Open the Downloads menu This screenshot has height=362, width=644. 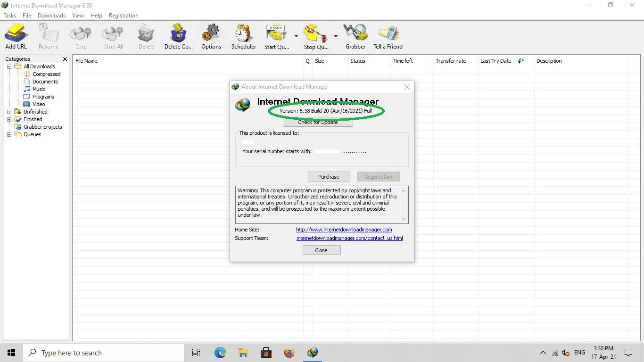51,16
